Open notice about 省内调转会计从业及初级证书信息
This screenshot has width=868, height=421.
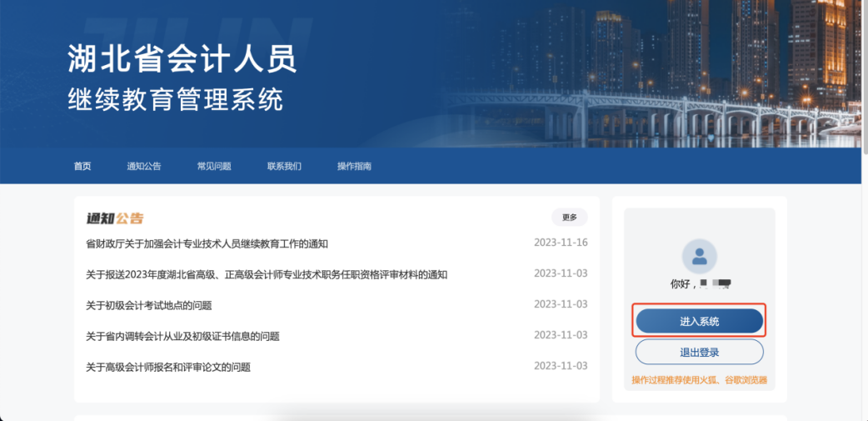[x=182, y=336]
